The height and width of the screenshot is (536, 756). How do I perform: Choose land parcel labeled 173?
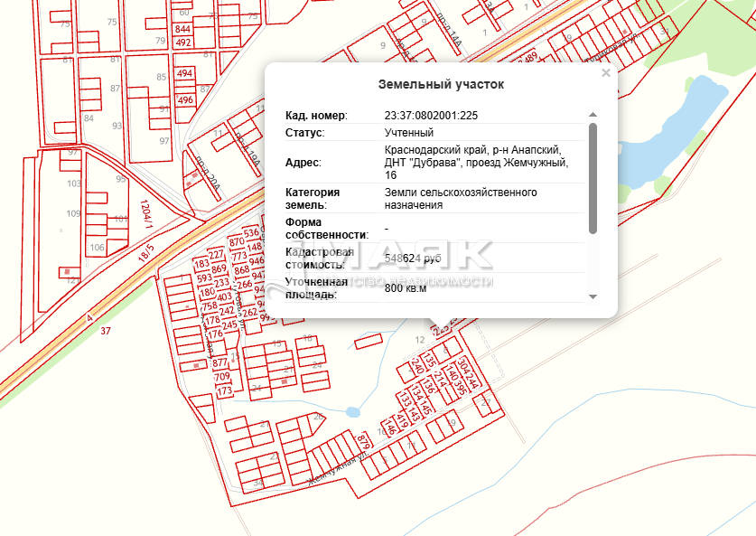224,391
